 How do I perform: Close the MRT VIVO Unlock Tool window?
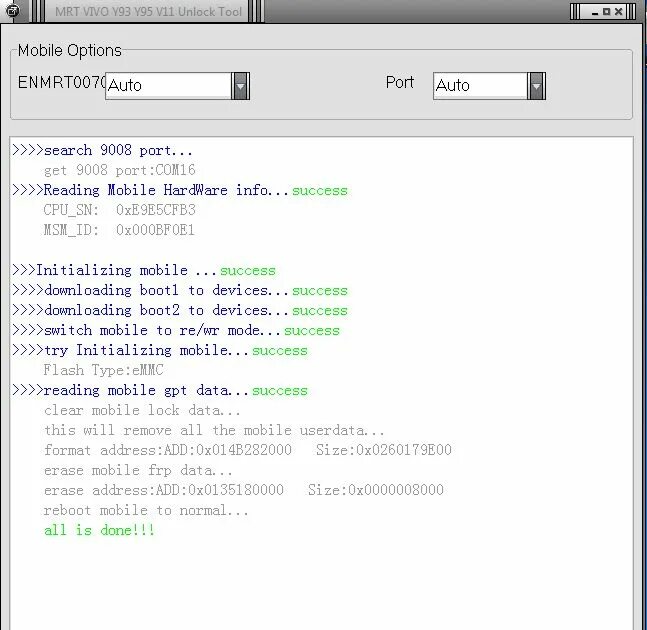[x=618, y=12]
